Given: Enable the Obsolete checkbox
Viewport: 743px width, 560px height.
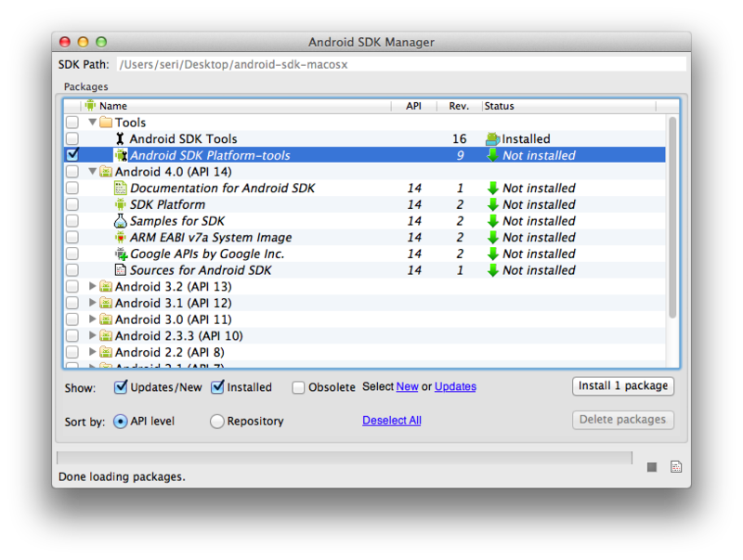Looking at the screenshot, I should point(298,387).
